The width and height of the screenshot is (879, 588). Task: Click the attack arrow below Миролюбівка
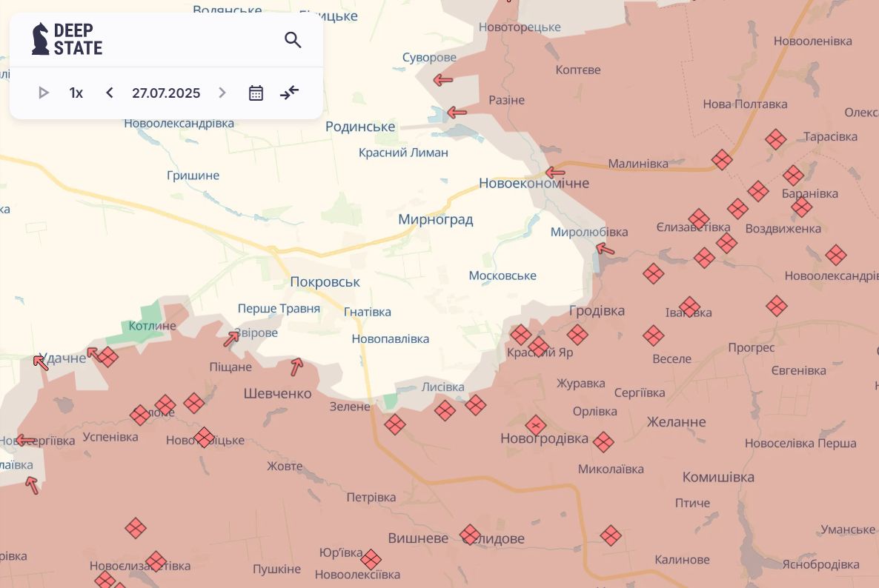[x=606, y=249]
